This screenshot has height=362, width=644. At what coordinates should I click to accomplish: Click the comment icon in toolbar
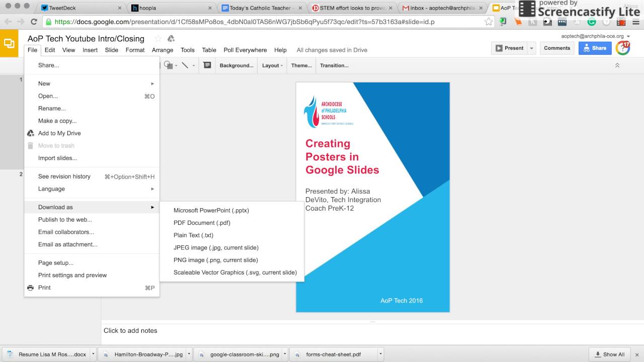207,65
